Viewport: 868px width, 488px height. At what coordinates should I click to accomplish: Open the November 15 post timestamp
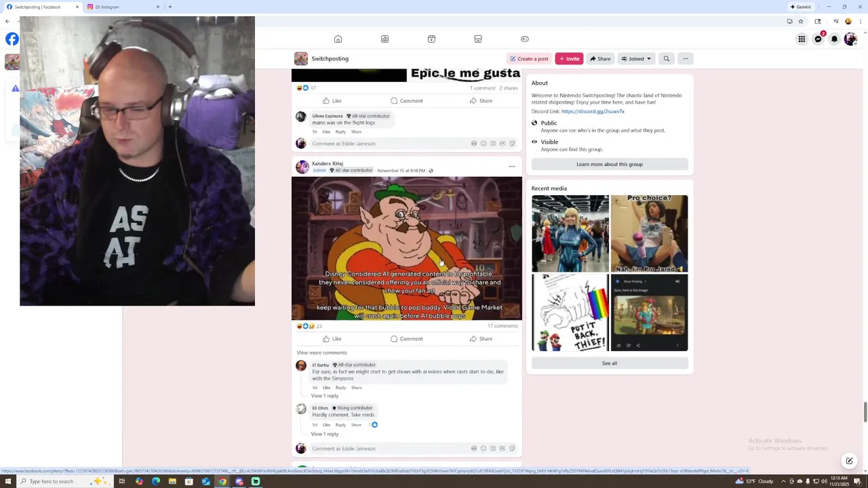click(x=401, y=171)
